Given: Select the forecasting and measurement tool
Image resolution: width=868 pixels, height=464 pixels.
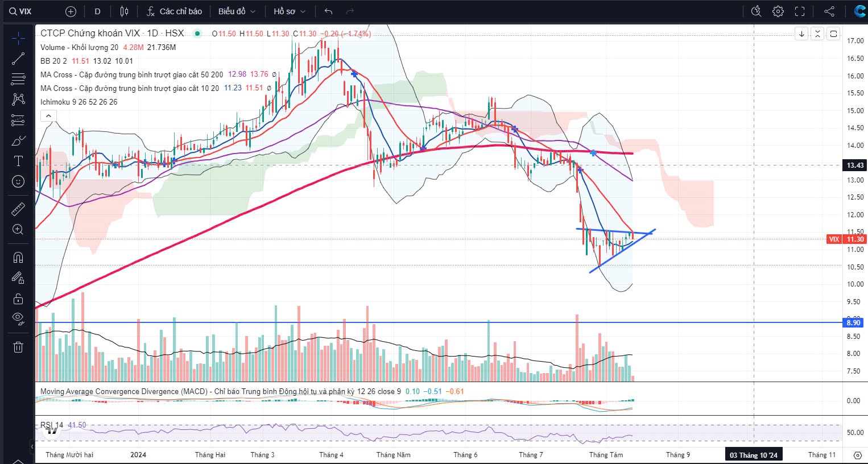Looking at the screenshot, I should tap(18, 120).
